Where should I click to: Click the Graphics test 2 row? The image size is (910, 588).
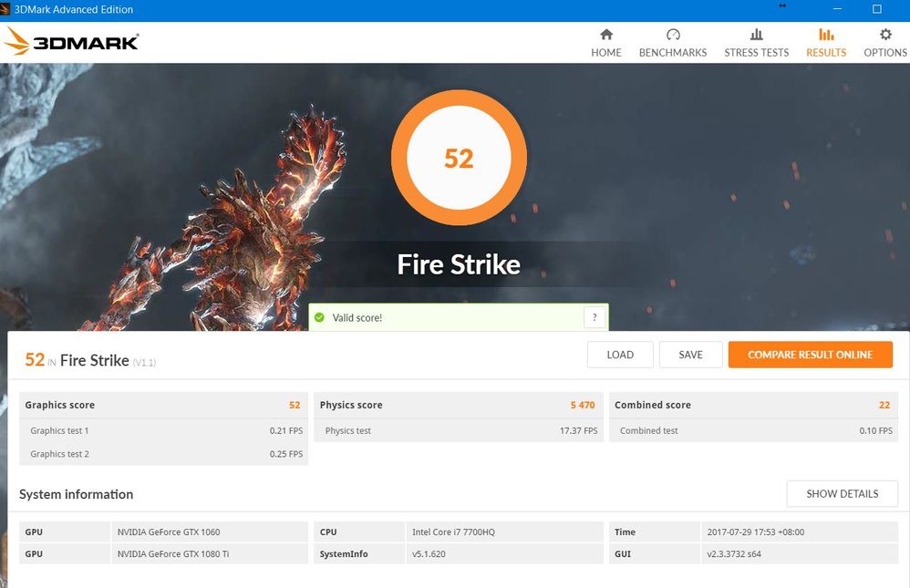163,454
